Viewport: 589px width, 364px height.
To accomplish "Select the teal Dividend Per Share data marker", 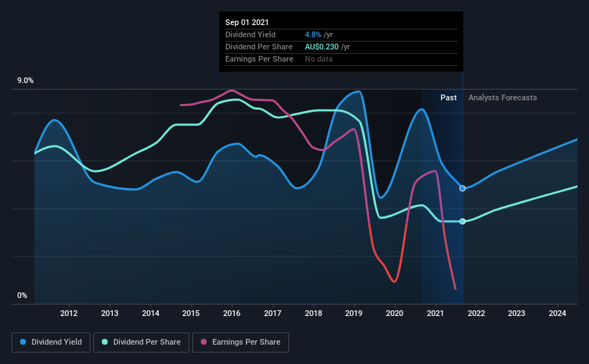I will [x=463, y=221].
